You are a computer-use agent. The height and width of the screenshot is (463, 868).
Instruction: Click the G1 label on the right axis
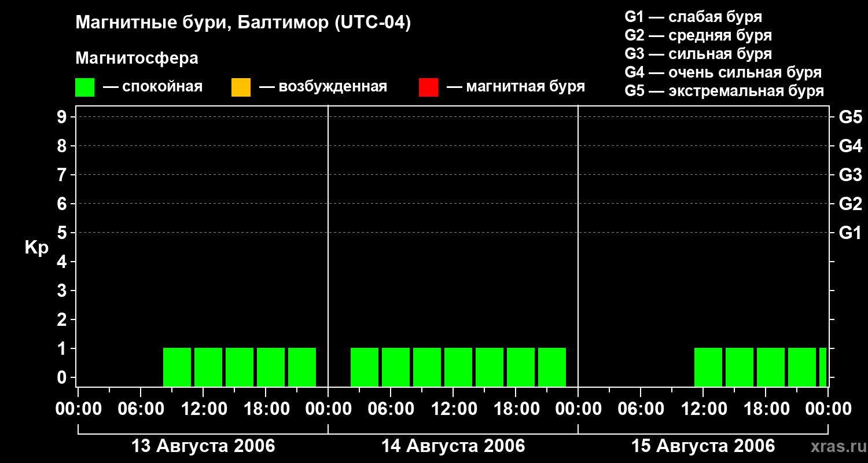tap(851, 233)
